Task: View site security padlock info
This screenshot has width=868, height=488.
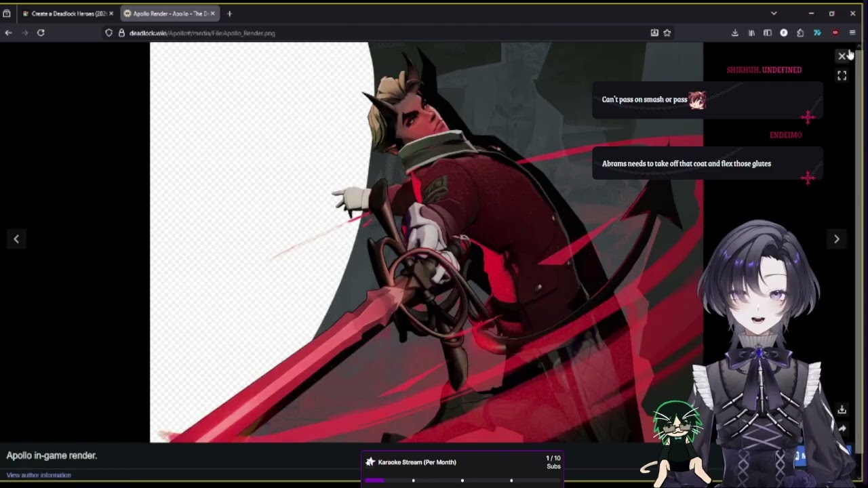Action: [x=121, y=33]
